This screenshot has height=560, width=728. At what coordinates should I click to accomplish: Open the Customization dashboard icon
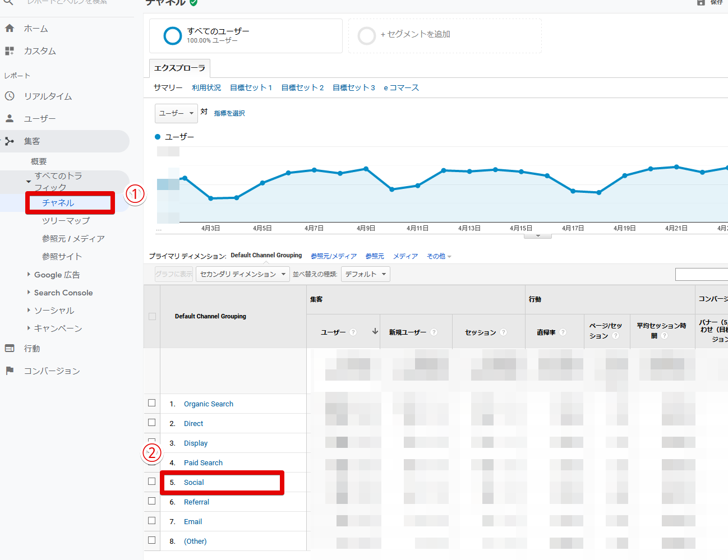10,51
